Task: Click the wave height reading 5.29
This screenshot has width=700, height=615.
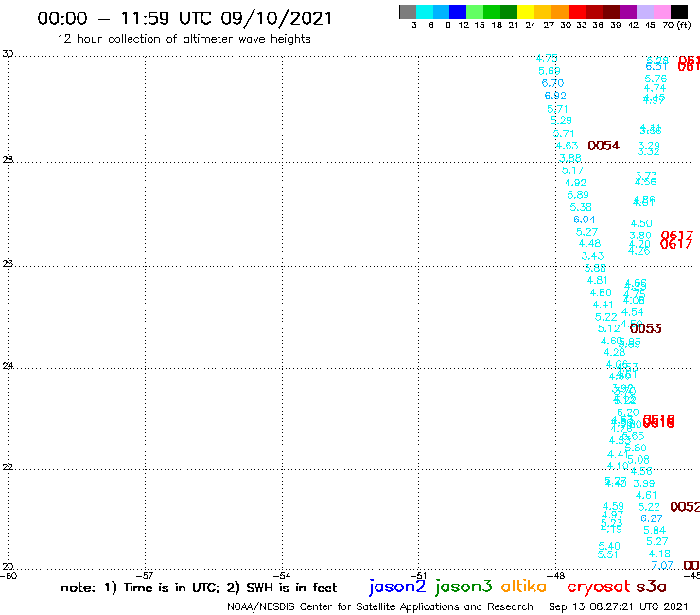Action: [561, 120]
